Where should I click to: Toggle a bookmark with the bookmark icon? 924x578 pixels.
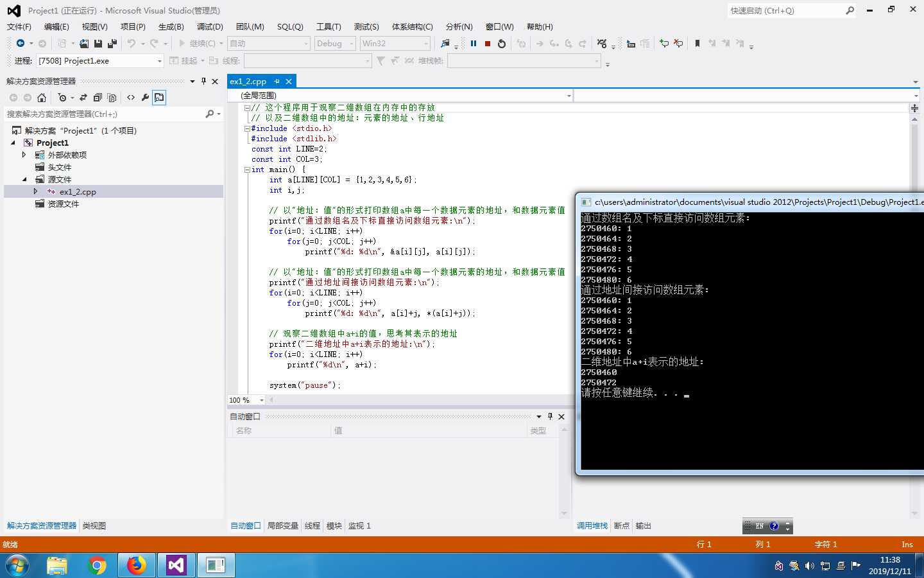coord(697,43)
